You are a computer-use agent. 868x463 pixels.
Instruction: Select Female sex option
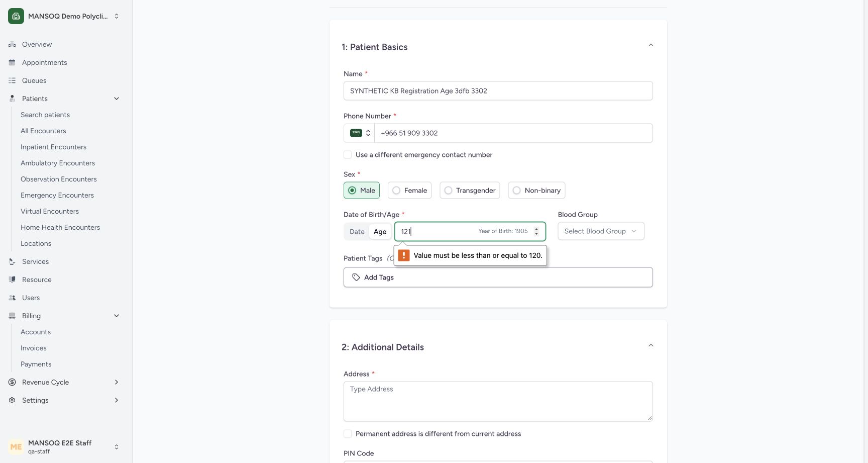click(x=409, y=191)
